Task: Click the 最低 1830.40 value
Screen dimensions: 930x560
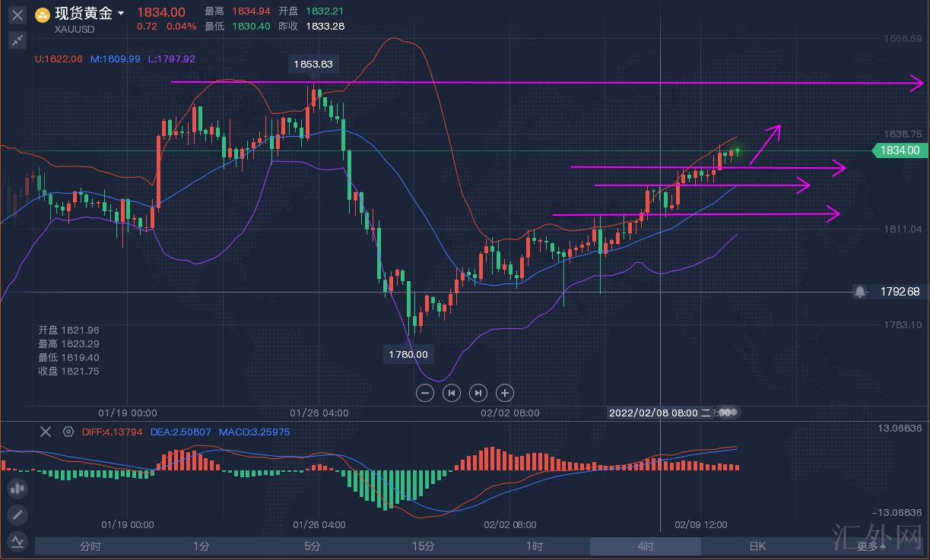Action: [x=237, y=27]
